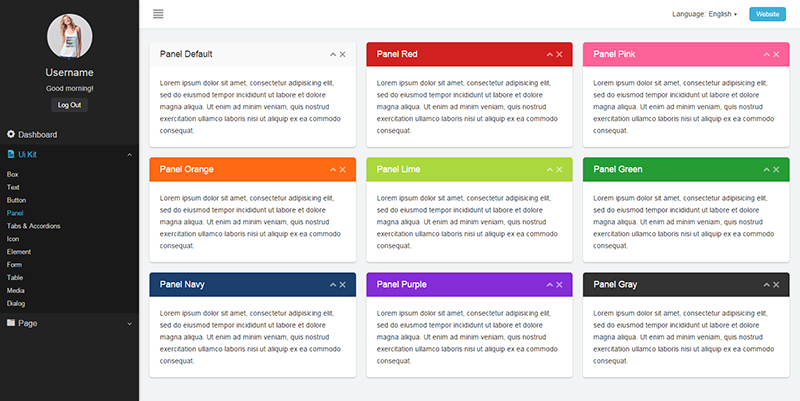
Task: Dismiss the Panel Gray card
Action: coord(776,285)
